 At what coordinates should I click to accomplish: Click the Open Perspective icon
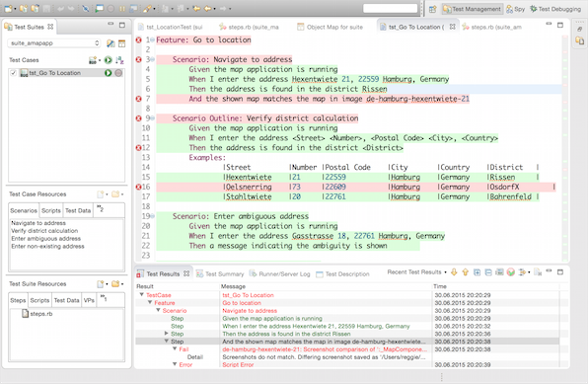[433, 9]
